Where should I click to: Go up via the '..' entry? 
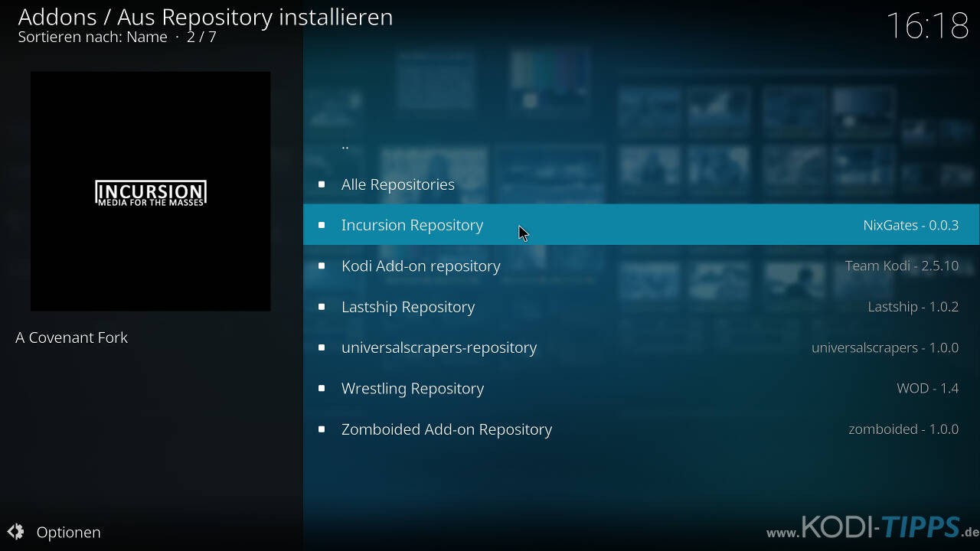642,143
